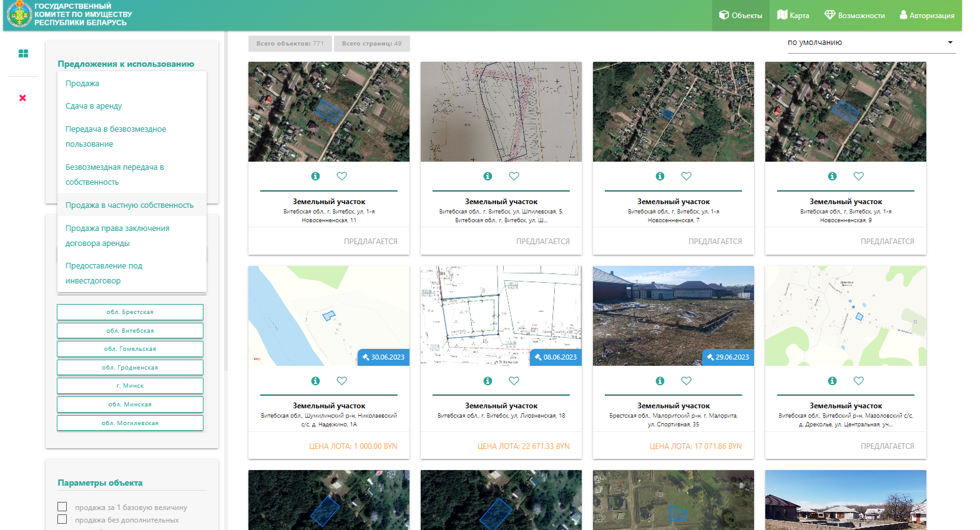Toggle 'продажа без дополнительных' checkbox
The image size is (980, 530).
click(62, 519)
